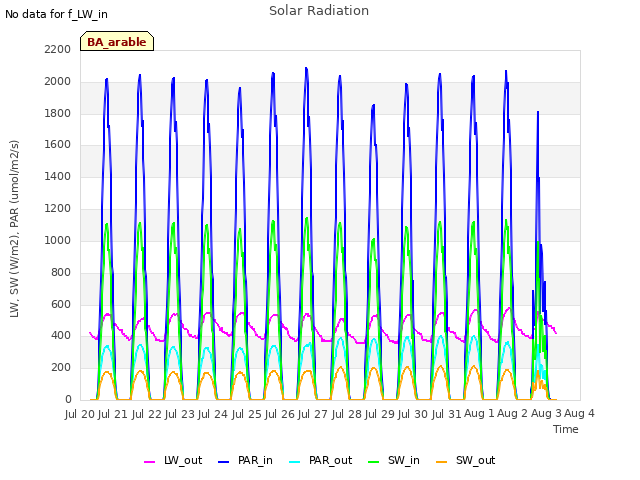Toggle the SW_out legend entry

tap(466, 460)
